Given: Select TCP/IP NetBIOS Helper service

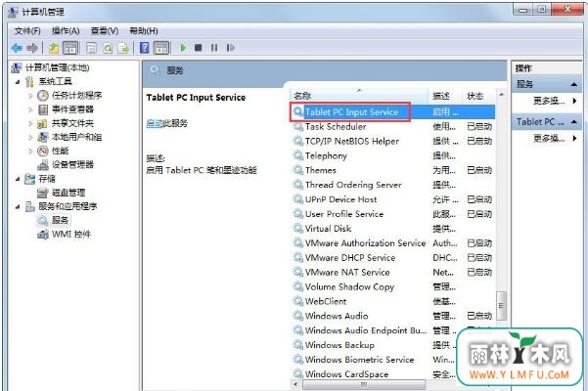Looking at the screenshot, I should pyautogui.click(x=393, y=141).
